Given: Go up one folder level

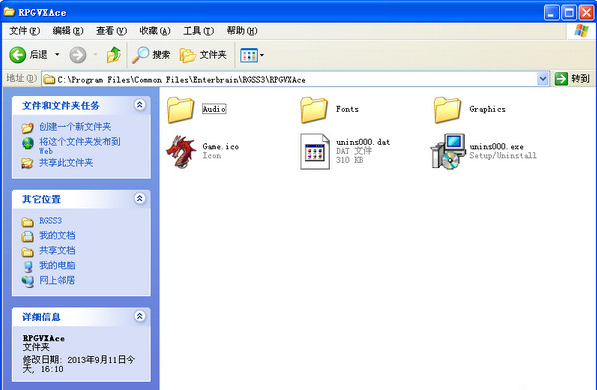Looking at the screenshot, I should click(x=113, y=55).
